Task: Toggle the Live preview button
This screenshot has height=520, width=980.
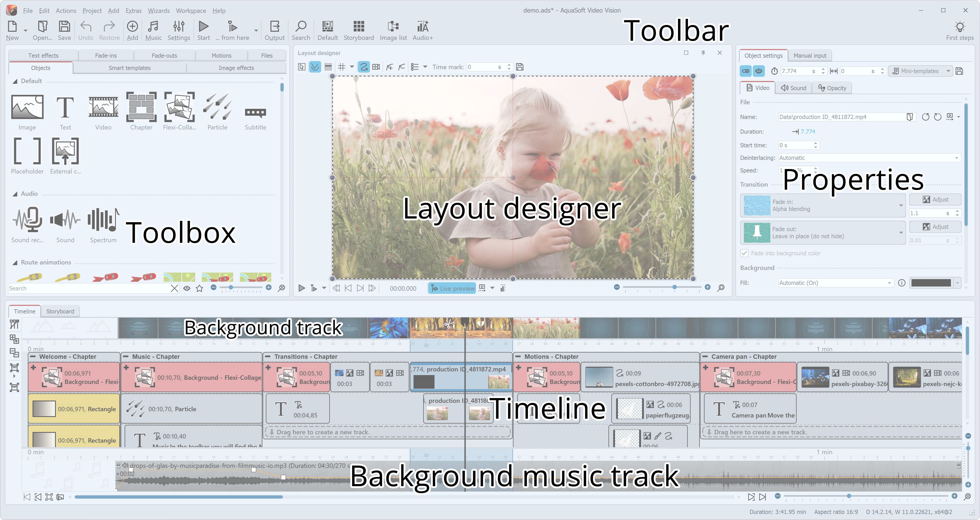Action: point(452,288)
